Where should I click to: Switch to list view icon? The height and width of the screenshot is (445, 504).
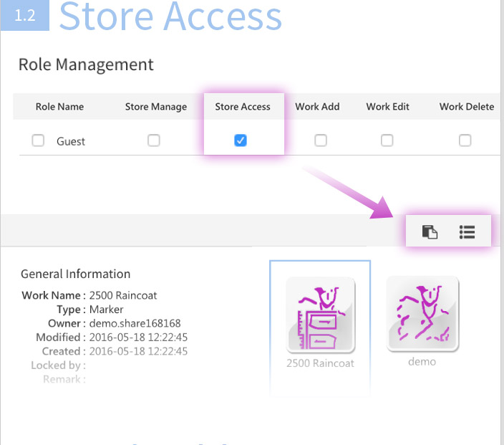(x=467, y=231)
